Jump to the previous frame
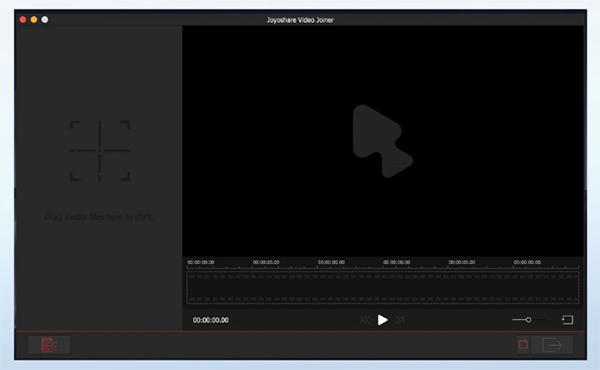This screenshot has height=370, width=600. pos(365,320)
